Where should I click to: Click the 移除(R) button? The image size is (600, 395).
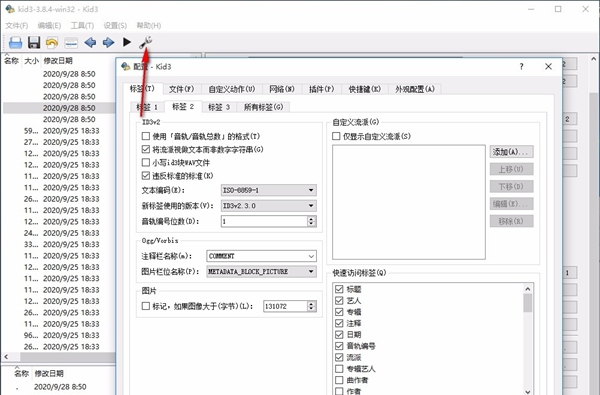click(x=512, y=221)
